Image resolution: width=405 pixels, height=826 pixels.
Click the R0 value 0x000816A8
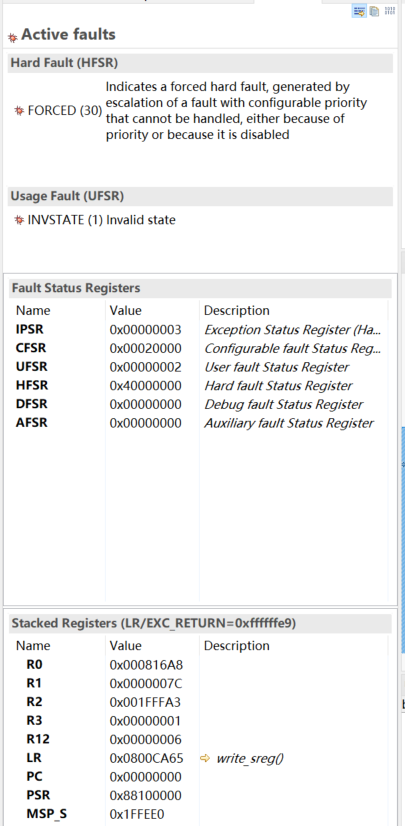coord(146,665)
